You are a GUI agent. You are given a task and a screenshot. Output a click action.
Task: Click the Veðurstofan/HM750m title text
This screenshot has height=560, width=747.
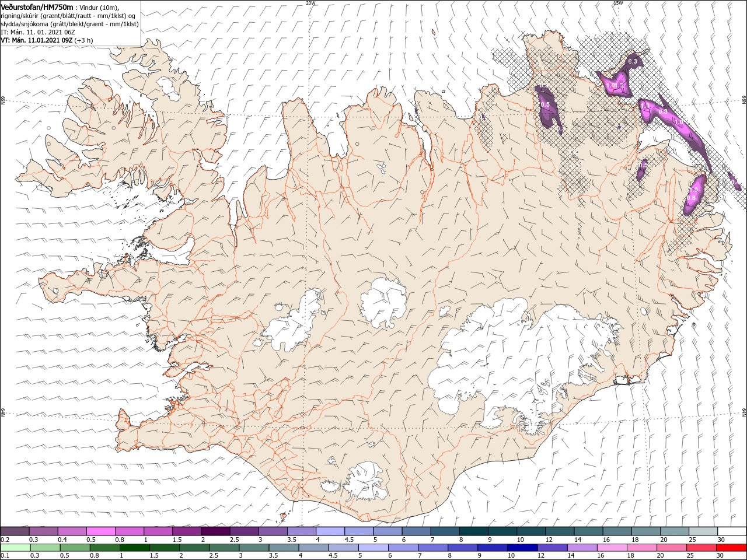coord(37,7)
